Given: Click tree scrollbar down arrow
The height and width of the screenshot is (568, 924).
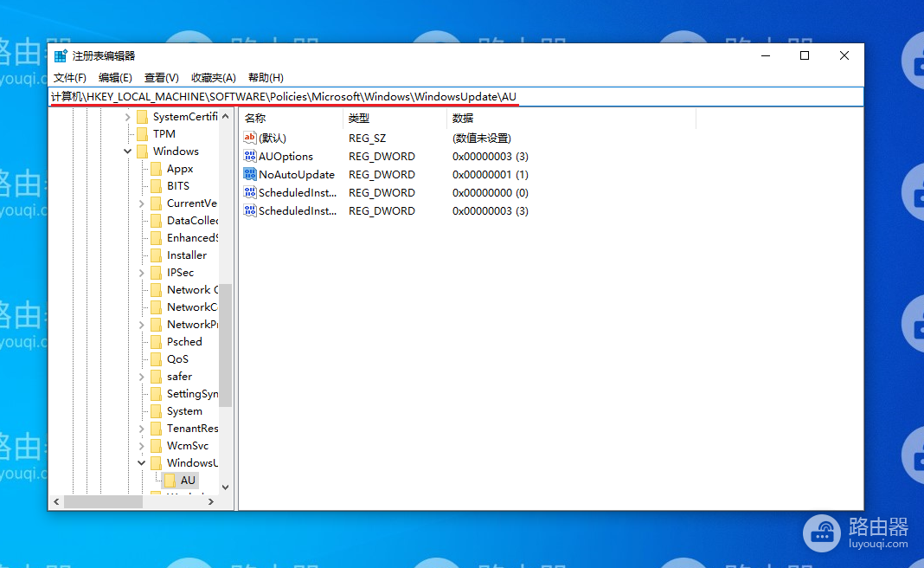Looking at the screenshot, I should [225, 487].
